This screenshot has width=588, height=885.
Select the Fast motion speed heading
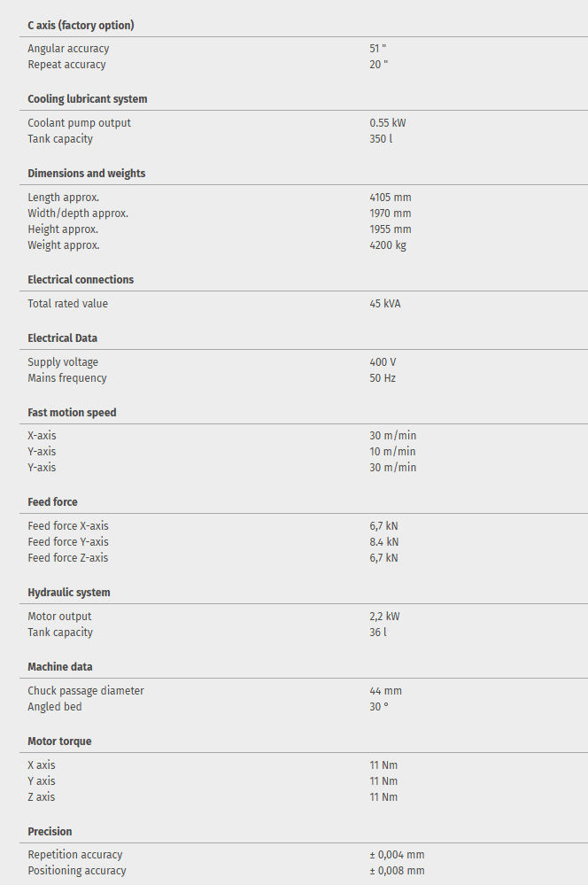[x=72, y=413]
